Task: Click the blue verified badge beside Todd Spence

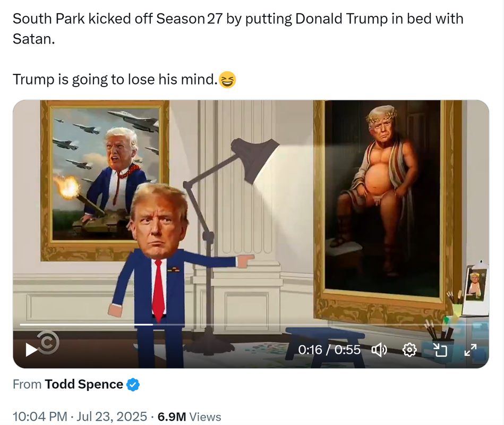Action: point(133,385)
